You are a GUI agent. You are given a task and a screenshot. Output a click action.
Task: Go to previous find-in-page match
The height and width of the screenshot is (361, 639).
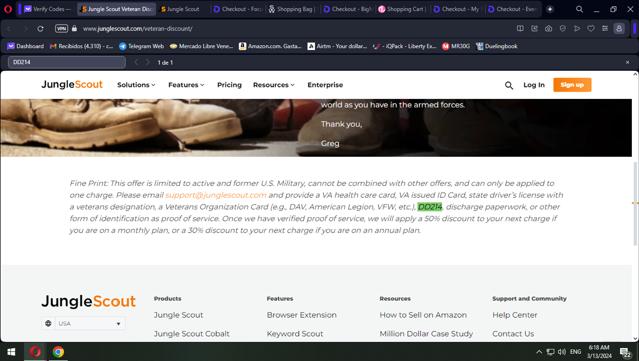(x=137, y=62)
